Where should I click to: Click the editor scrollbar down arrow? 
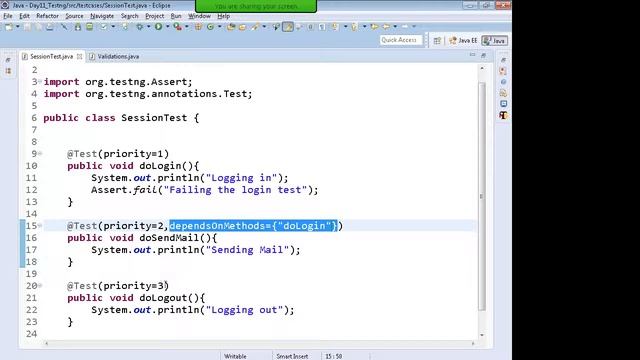(482, 335)
